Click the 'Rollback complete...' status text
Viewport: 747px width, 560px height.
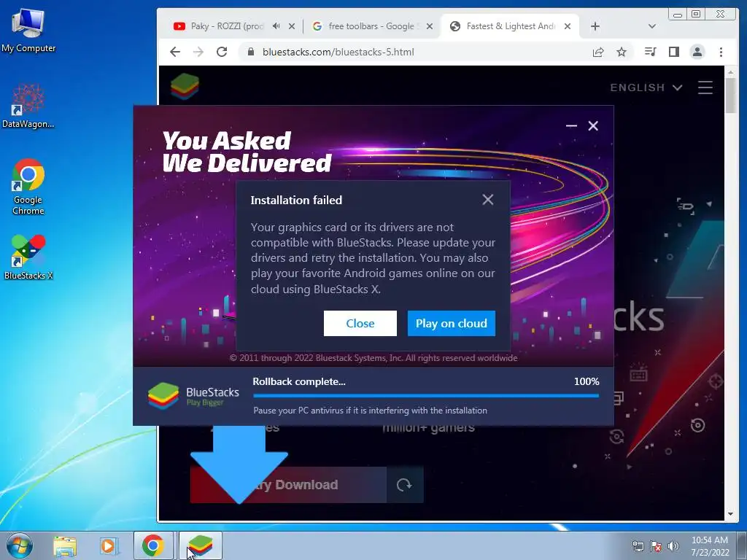(299, 381)
